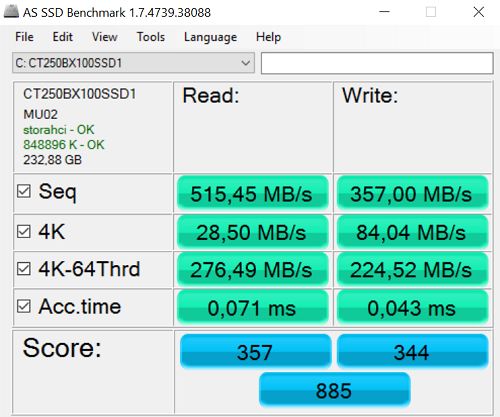This screenshot has height=417, width=500.
Task: Open the View menu
Action: [x=105, y=37]
